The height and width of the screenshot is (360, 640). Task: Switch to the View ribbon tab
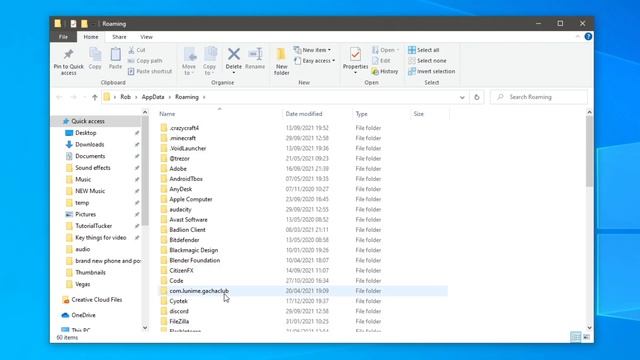pos(146,37)
